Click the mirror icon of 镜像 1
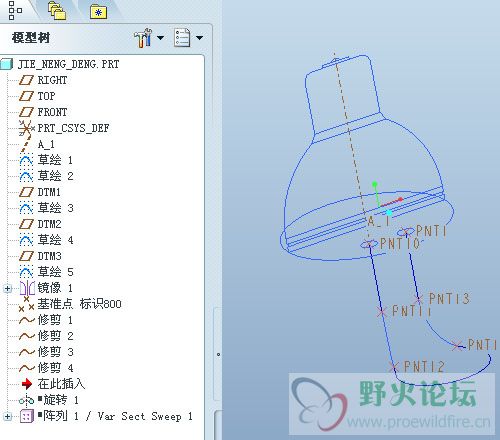500x440 pixels. [x=27, y=288]
